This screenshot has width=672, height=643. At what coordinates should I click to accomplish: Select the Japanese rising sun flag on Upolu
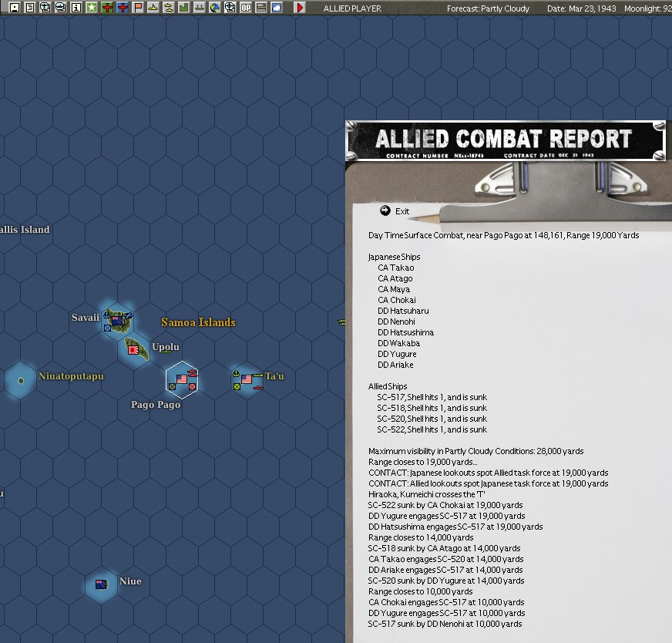[x=133, y=350]
